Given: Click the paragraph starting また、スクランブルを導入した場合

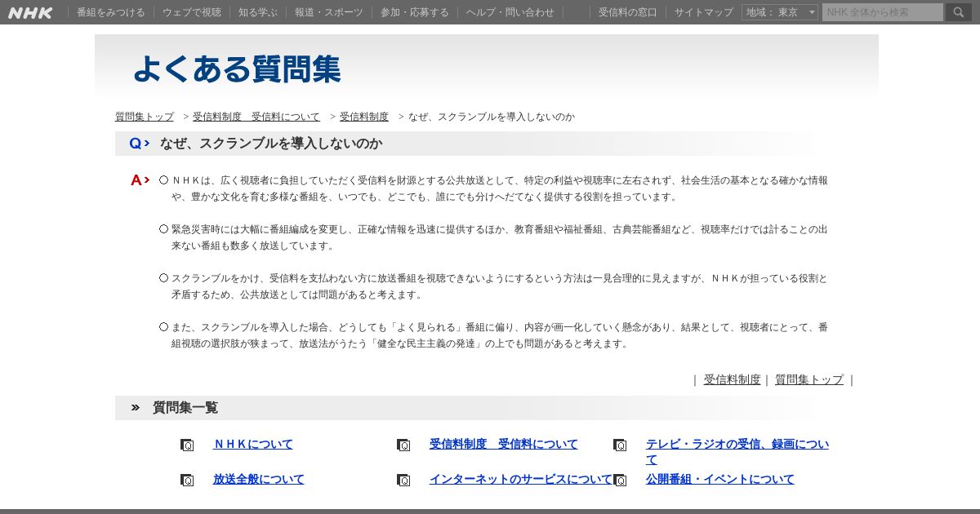Looking at the screenshot, I should click(499, 335).
